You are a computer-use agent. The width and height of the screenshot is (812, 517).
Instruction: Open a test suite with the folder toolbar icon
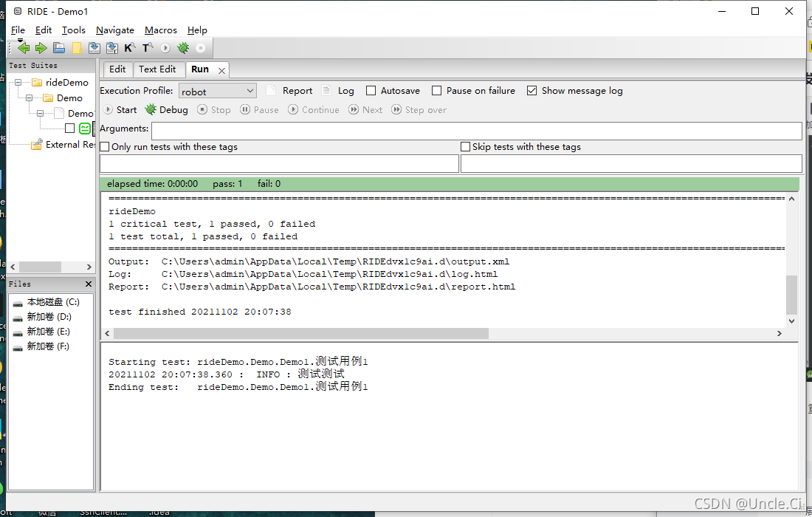coord(58,47)
